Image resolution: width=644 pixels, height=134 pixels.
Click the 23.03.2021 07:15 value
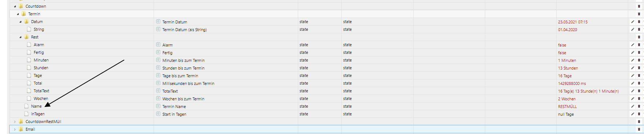(573, 22)
